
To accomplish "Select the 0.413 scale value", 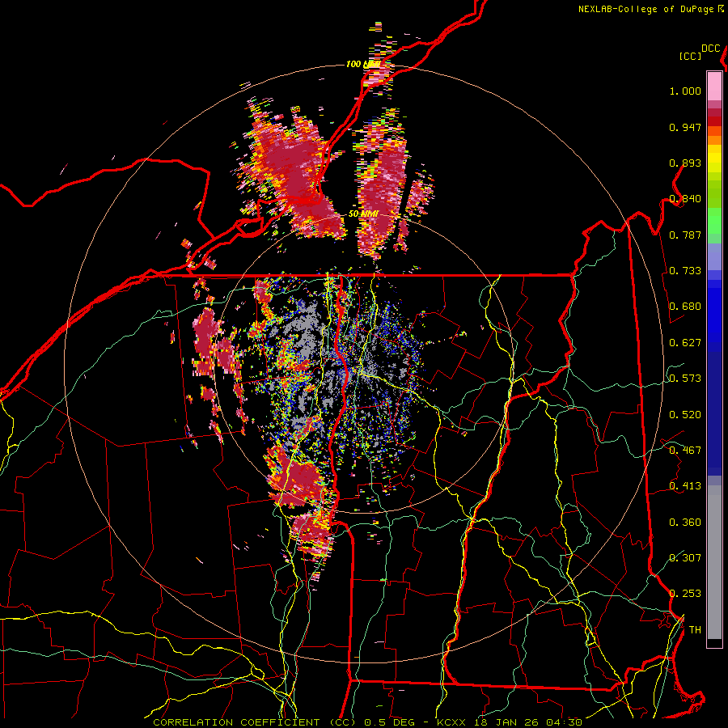I will click(x=685, y=486).
